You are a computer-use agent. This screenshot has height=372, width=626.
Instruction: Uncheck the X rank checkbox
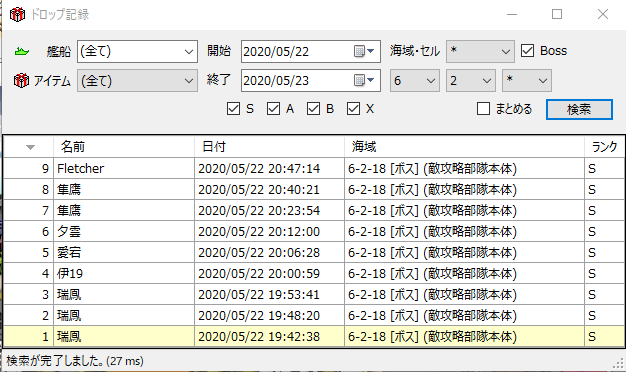tap(353, 109)
